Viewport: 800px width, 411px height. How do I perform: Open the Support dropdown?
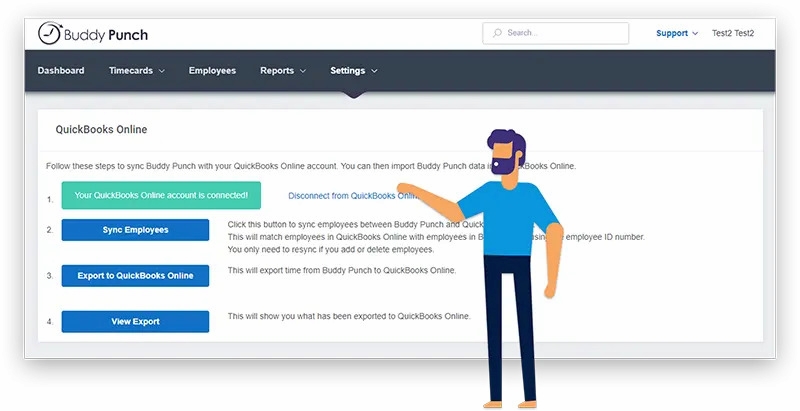677,33
